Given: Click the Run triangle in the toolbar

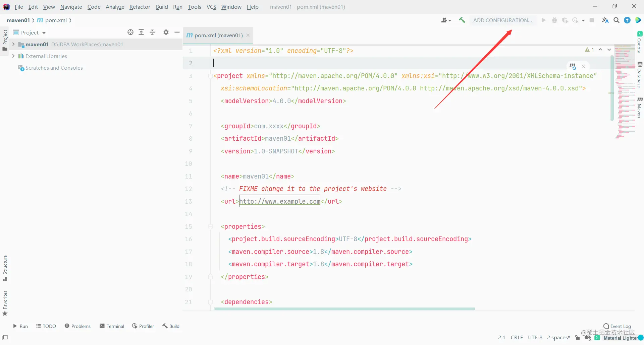Looking at the screenshot, I should tap(543, 20).
